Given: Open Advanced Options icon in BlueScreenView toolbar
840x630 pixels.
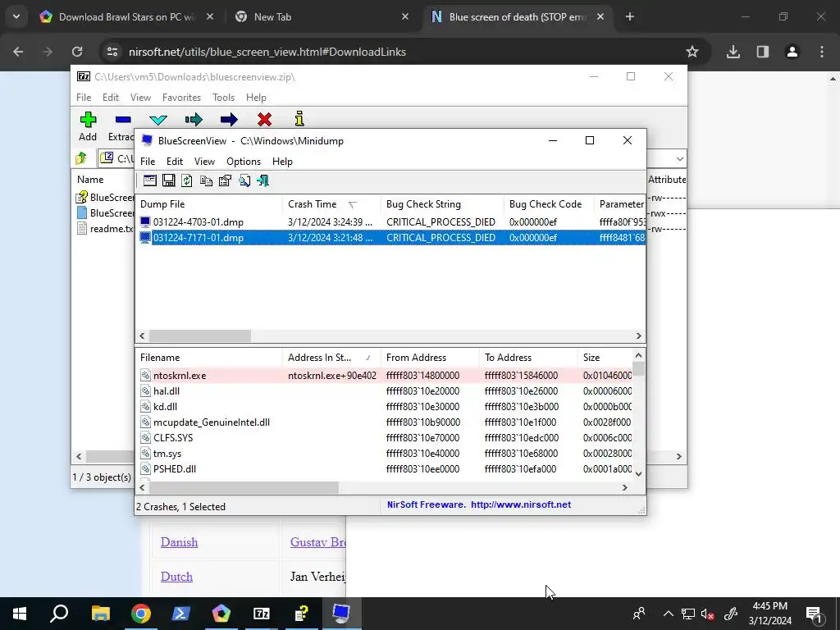Looking at the screenshot, I should pos(150,180).
